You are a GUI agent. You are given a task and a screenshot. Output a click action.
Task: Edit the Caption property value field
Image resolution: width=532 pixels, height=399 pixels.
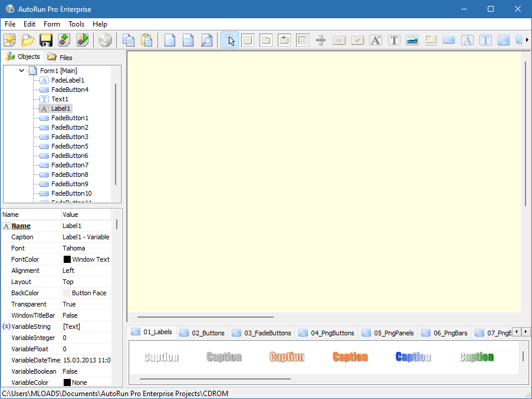click(86, 237)
